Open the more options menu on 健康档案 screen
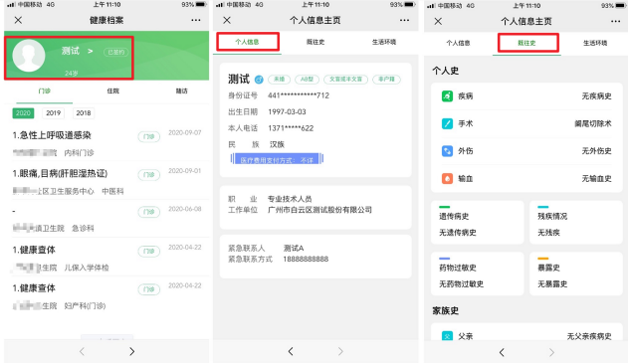 [x=195, y=20]
